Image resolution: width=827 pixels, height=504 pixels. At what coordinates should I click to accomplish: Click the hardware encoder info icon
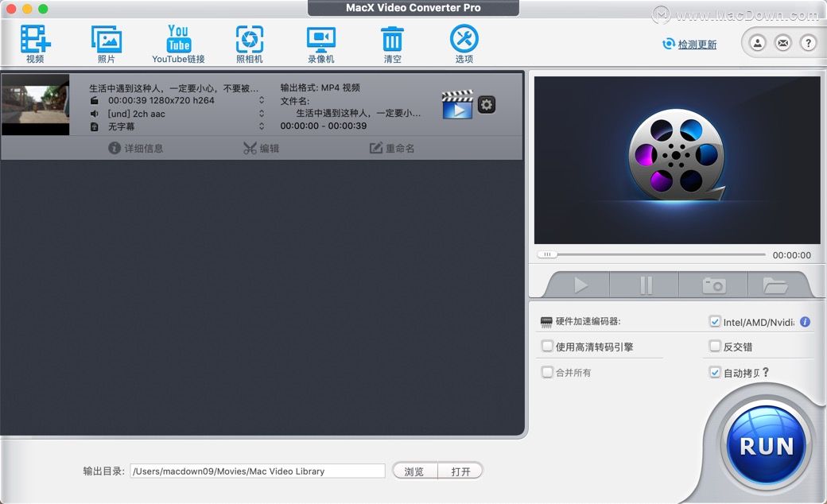click(805, 322)
